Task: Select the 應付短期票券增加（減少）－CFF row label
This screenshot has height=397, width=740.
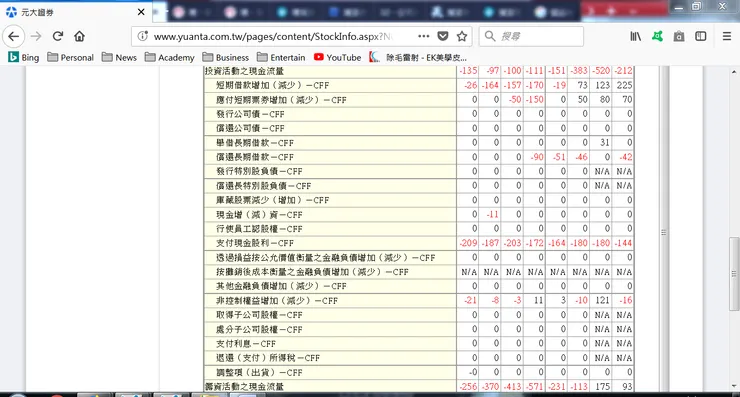Action: click(281, 100)
